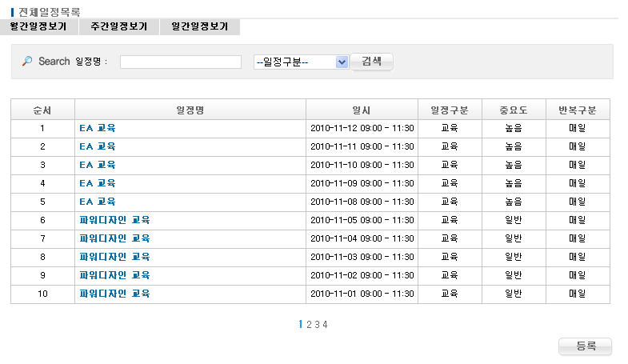Open EA 교육 entry dated 2010-11-08
The width and height of the screenshot is (628, 364).
pos(98,202)
